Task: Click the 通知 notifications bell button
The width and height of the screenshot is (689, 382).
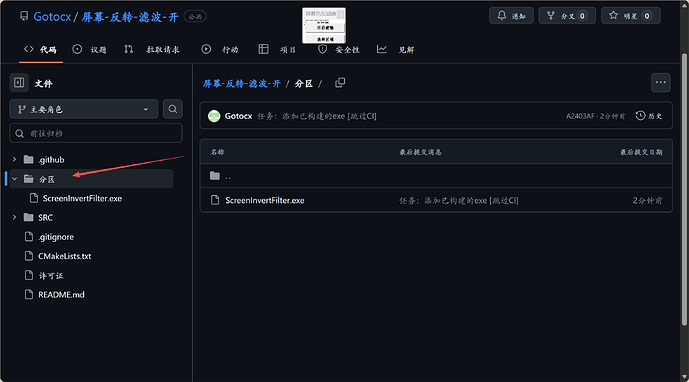Action: (511, 16)
